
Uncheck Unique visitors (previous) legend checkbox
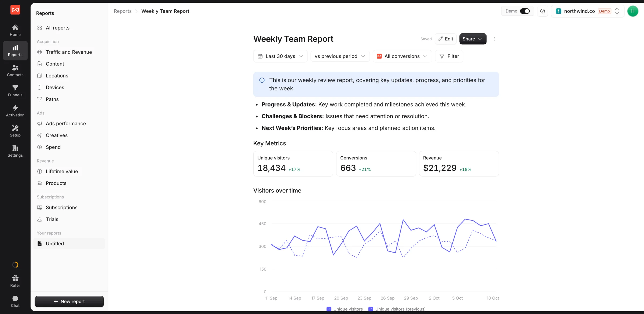(371, 309)
